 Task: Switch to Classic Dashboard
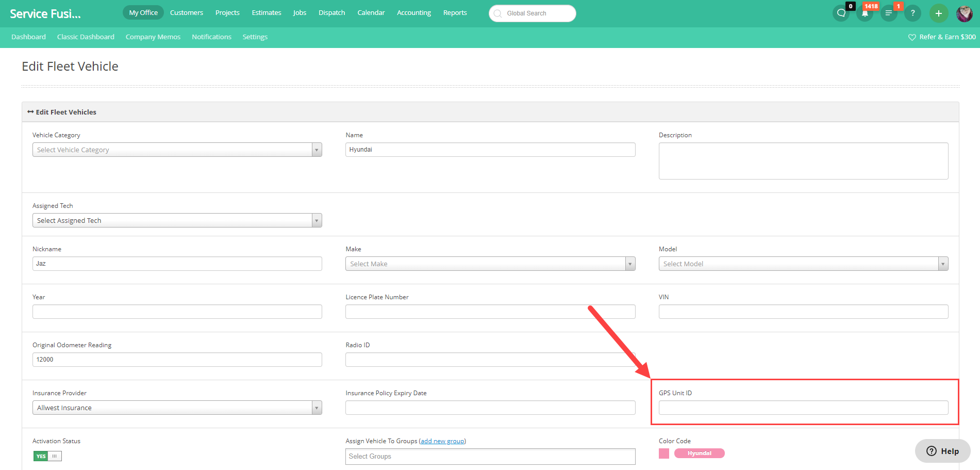pyautogui.click(x=86, y=37)
